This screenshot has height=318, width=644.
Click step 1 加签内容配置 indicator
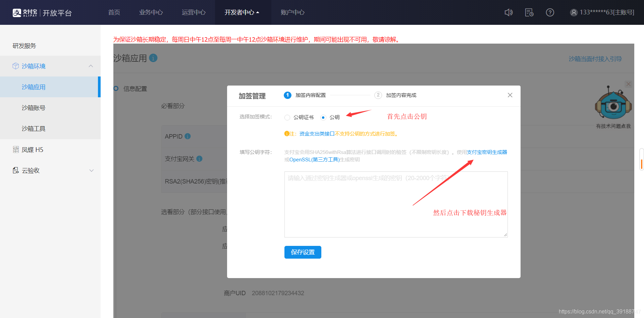click(305, 95)
